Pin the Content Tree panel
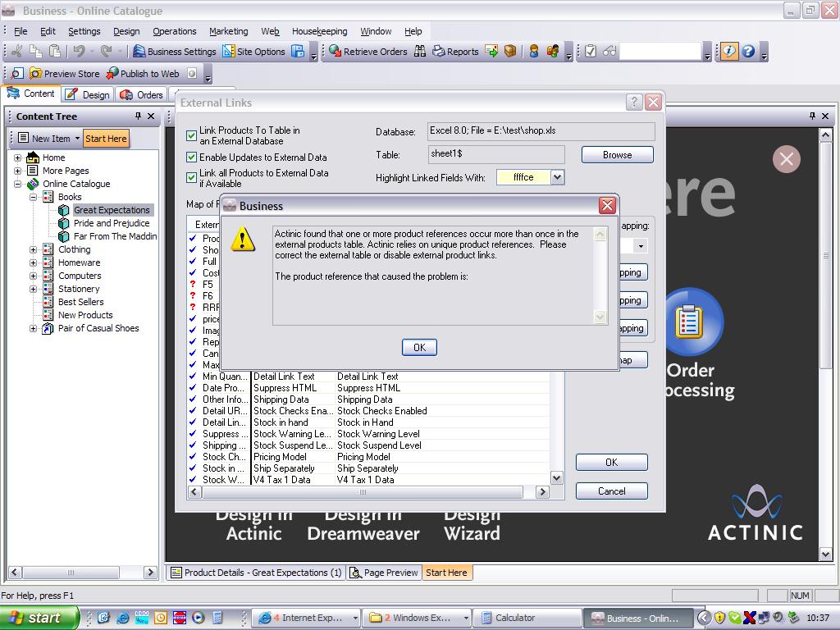The width and height of the screenshot is (840, 630). coord(138,116)
